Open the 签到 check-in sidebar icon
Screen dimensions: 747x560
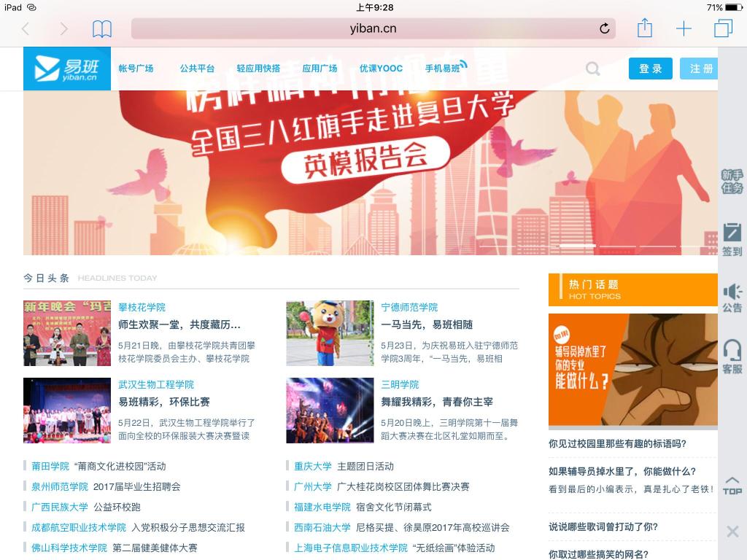(732, 239)
